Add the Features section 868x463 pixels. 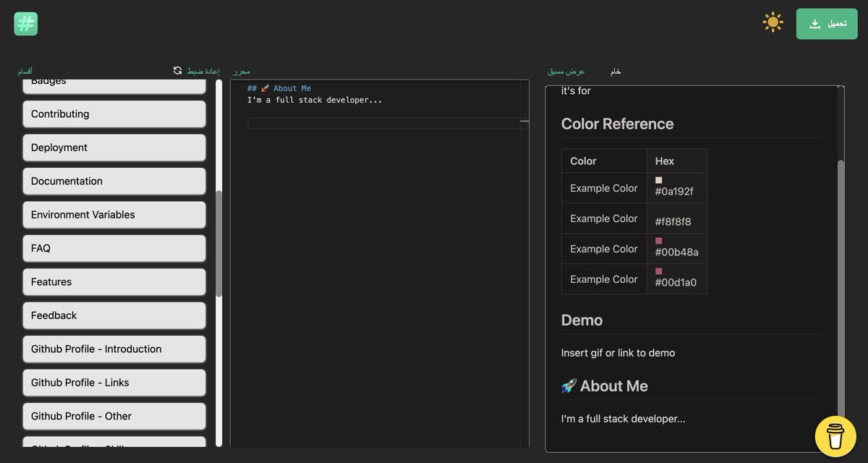tap(114, 282)
